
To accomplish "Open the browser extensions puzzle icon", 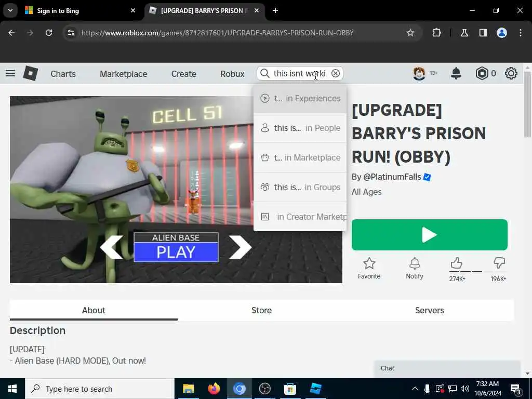I will point(436,33).
